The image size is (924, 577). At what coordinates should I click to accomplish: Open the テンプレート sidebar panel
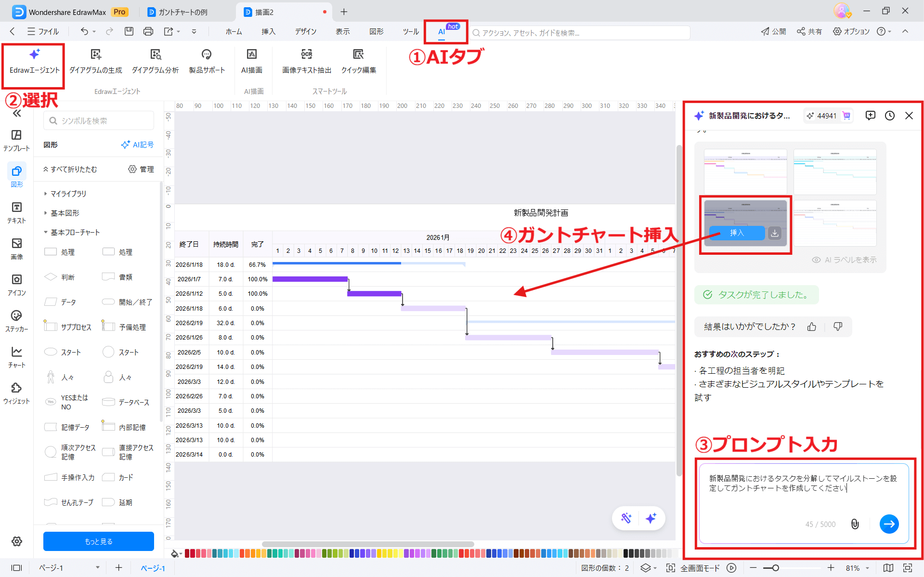(x=16, y=140)
